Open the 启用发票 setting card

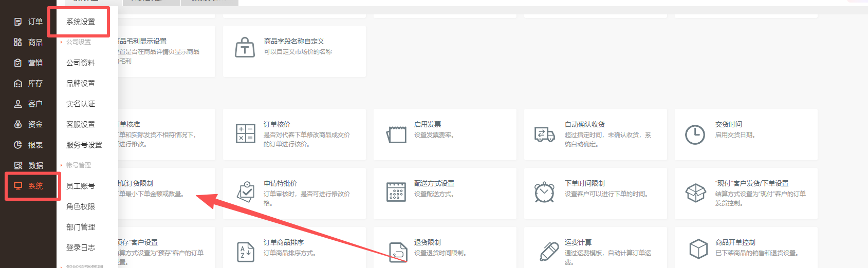(445, 135)
